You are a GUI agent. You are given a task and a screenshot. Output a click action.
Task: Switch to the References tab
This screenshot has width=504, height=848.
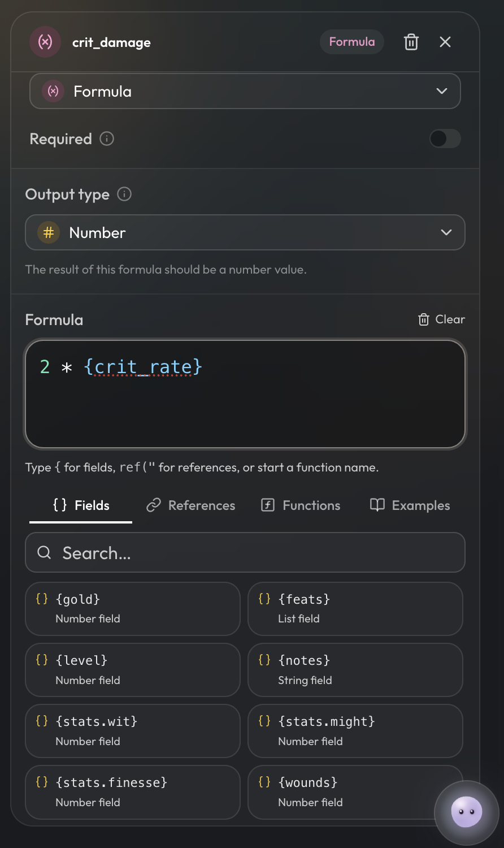click(190, 505)
